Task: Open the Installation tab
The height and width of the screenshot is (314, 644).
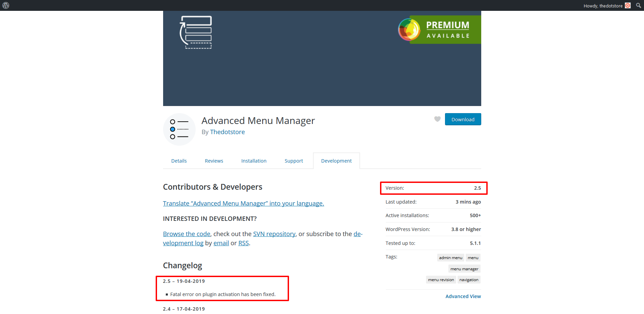Action: click(254, 161)
